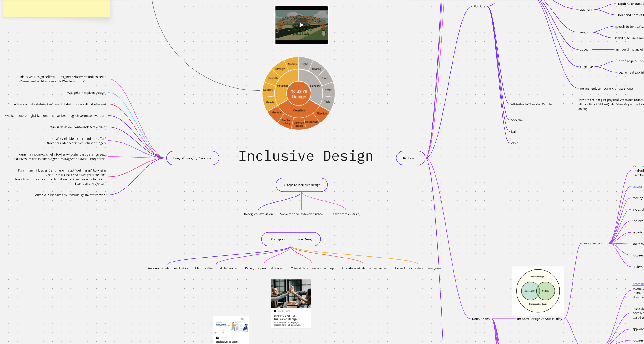
Task: Select the 'Wie geht inklusives Design?' question
Action: click(x=87, y=93)
